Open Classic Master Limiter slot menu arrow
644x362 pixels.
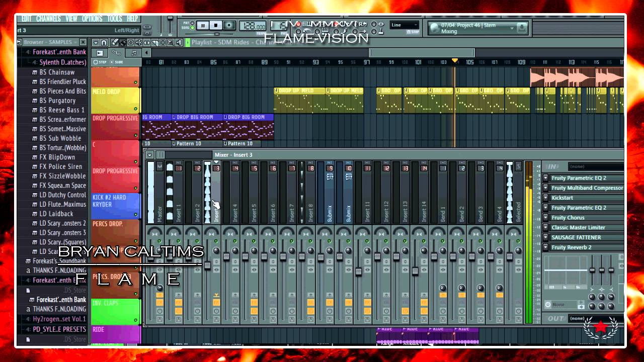pos(546,228)
